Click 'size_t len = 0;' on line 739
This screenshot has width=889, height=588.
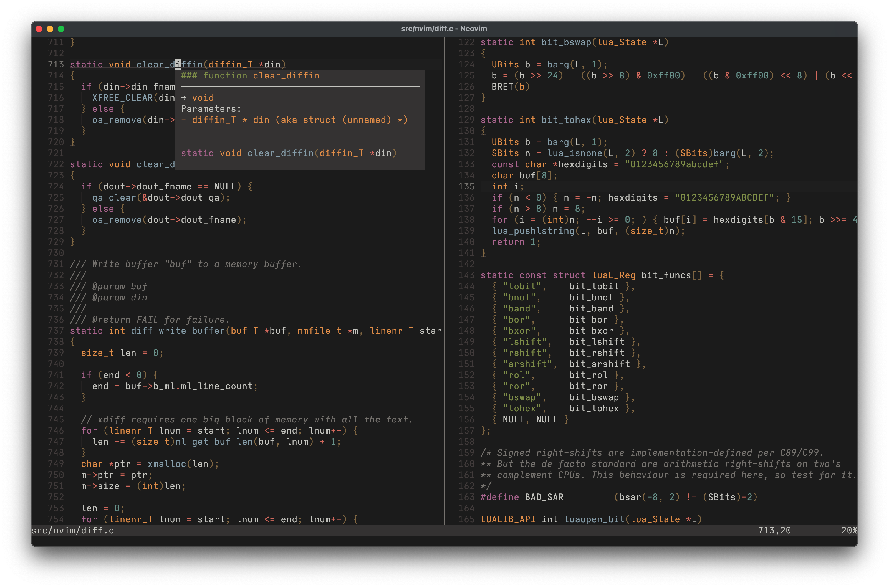[122, 353]
